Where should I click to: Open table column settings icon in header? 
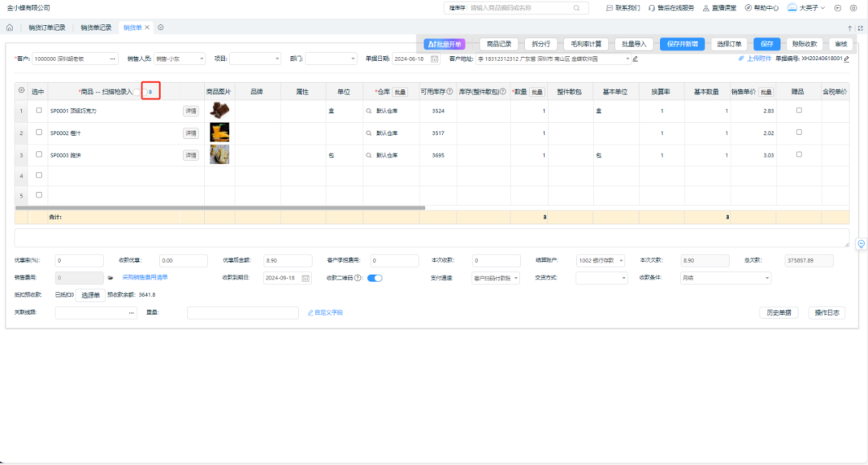(22, 90)
